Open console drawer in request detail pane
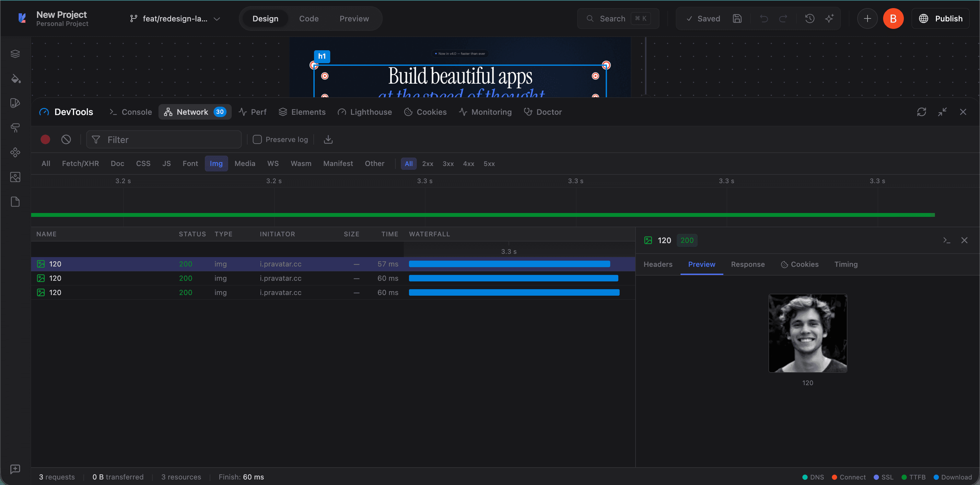Image resolution: width=980 pixels, height=485 pixels. tap(947, 240)
